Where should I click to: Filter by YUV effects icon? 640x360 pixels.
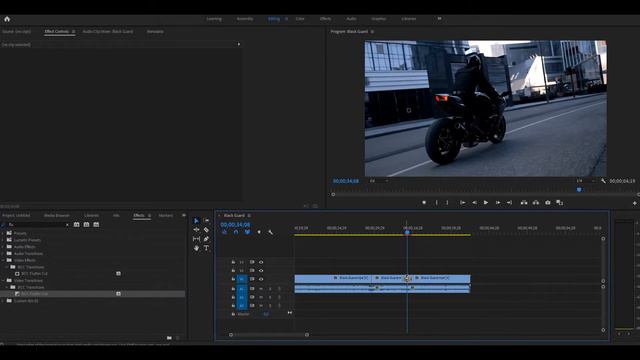pyautogui.click(x=96, y=224)
